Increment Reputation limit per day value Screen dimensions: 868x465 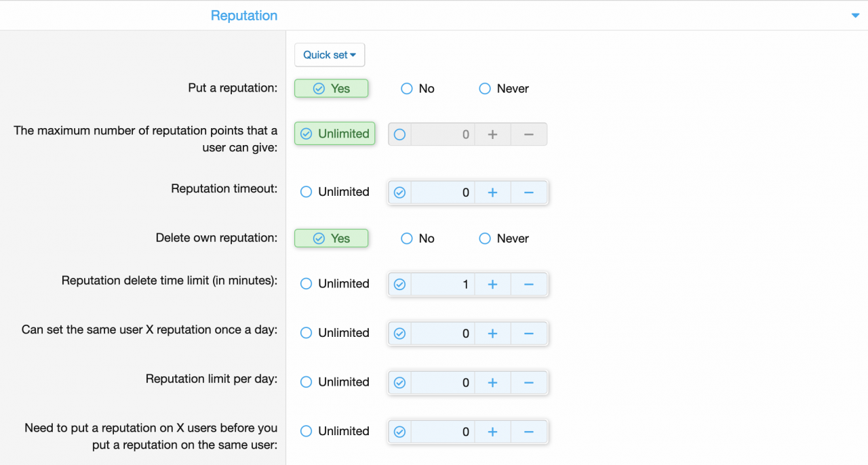492,382
